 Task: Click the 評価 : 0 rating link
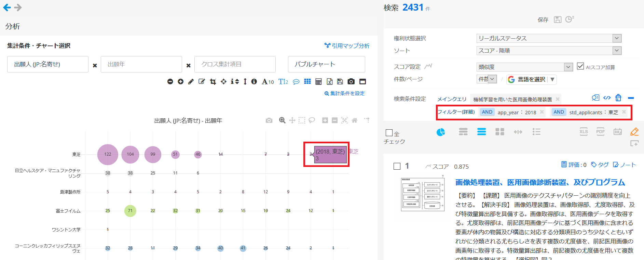[574, 165]
